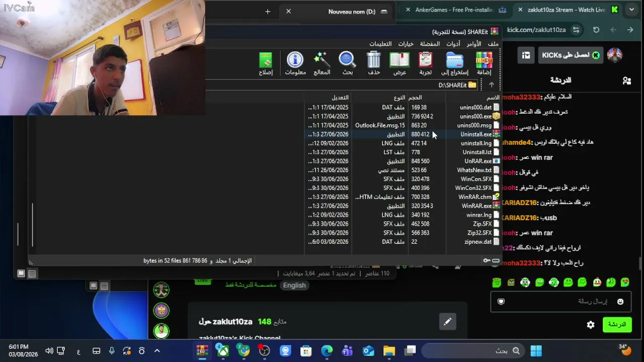
Task: Open WinRAR Help (التعليمات) menu
Action: pos(380,44)
